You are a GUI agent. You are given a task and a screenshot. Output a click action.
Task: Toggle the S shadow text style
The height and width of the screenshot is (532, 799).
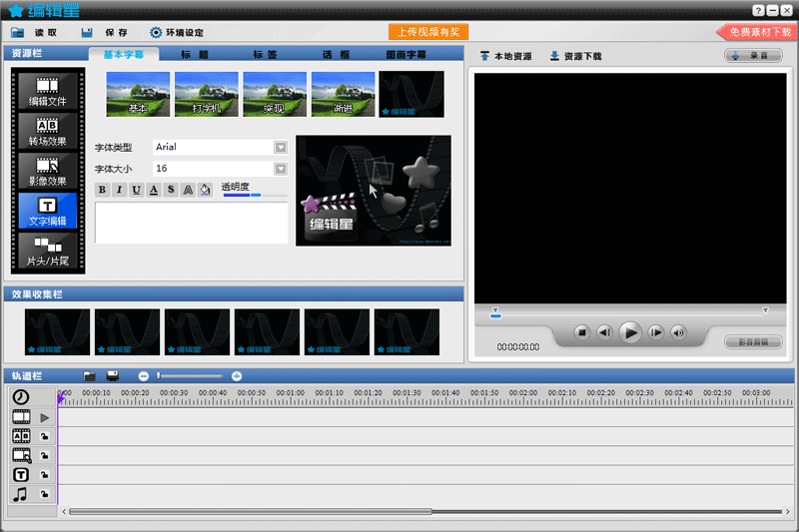click(171, 190)
